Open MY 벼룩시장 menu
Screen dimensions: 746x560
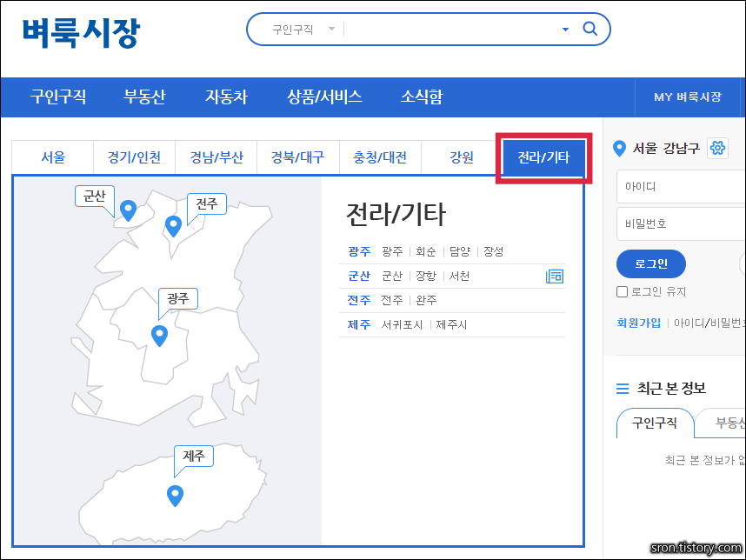click(x=688, y=97)
